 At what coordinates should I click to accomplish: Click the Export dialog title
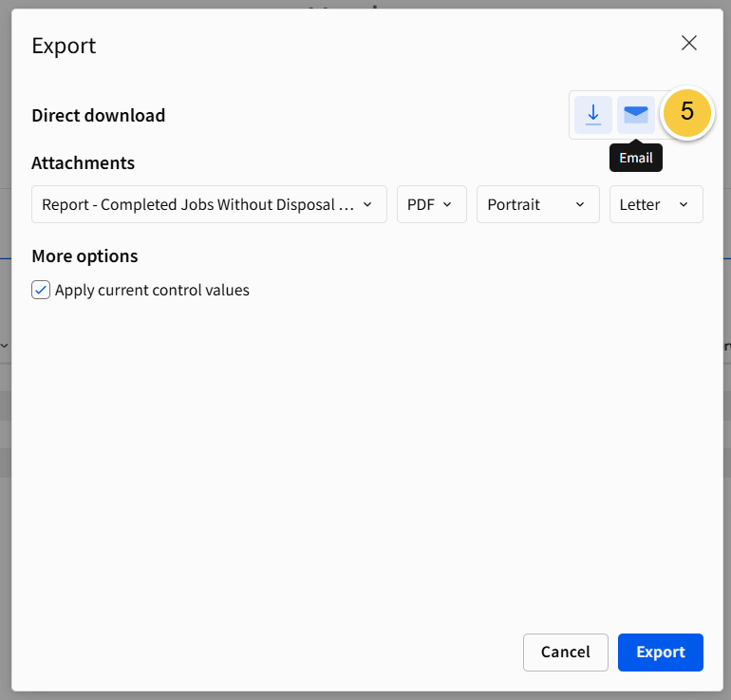(x=64, y=46)
